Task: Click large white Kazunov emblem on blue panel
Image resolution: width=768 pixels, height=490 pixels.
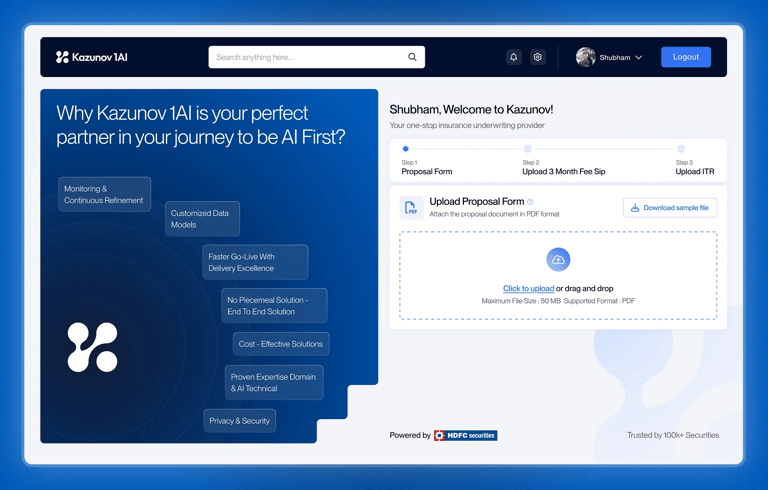Action: [93, 347]
